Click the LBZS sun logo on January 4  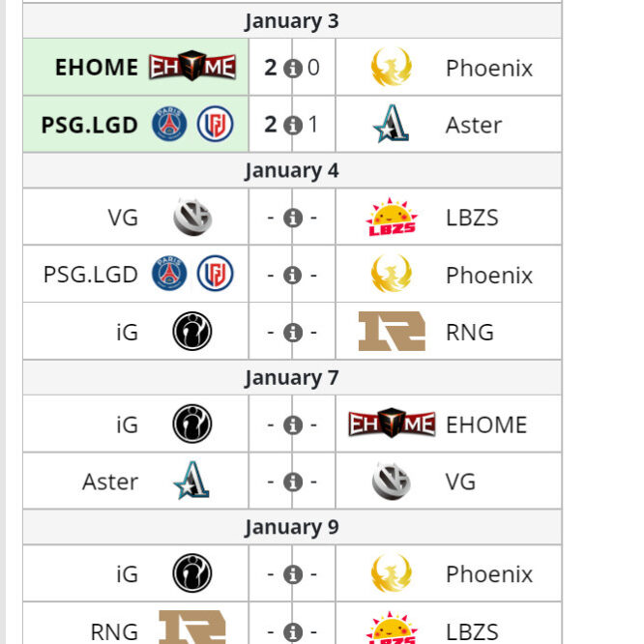click(x=392, y=218)
